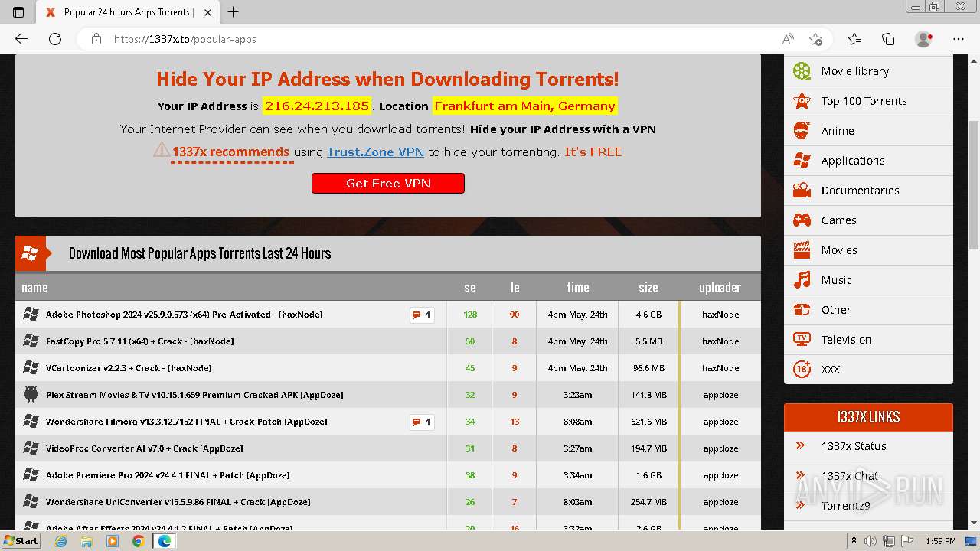Open the 1337x Chat link

(850, 476)
